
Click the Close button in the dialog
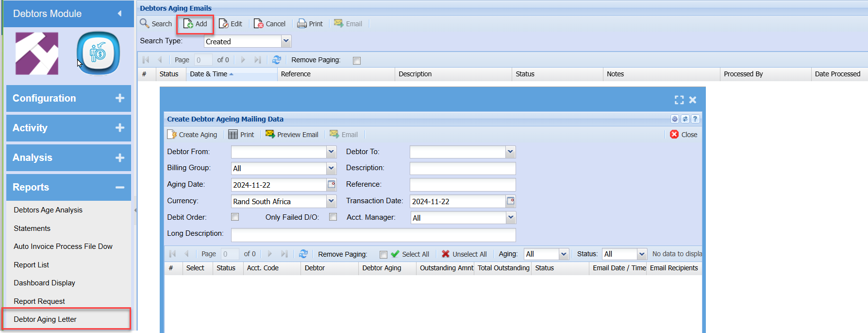[x=684, y=135]
